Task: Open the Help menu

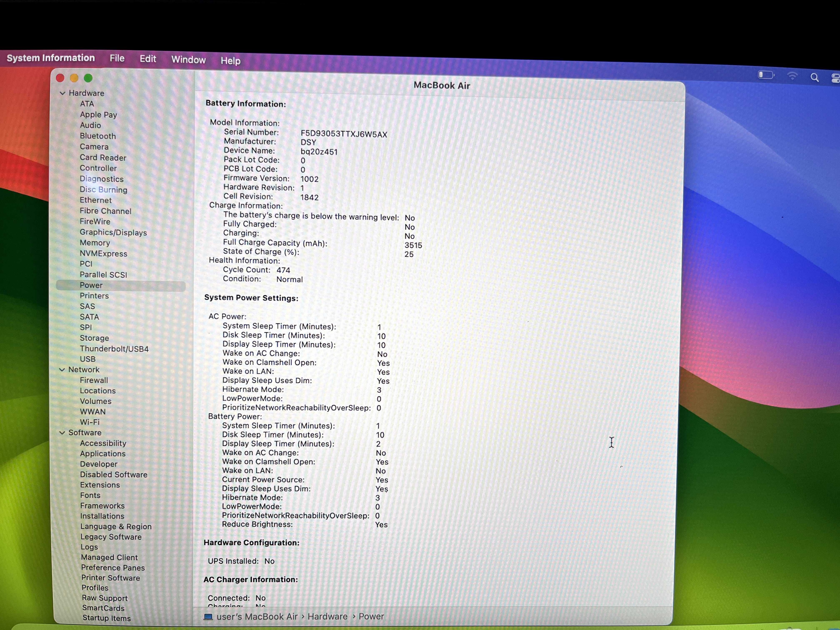Action: click(x=230, y=61)
